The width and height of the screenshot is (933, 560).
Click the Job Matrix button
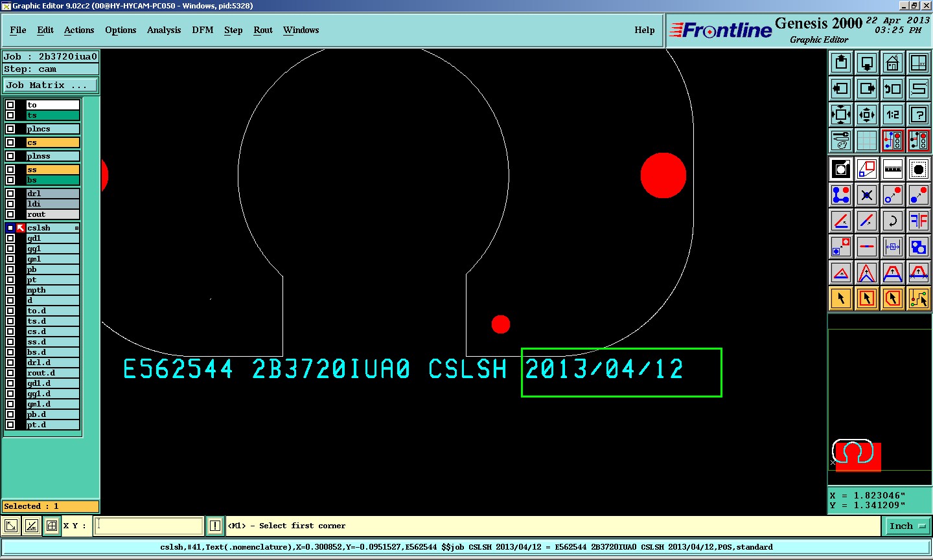[51, 85]
